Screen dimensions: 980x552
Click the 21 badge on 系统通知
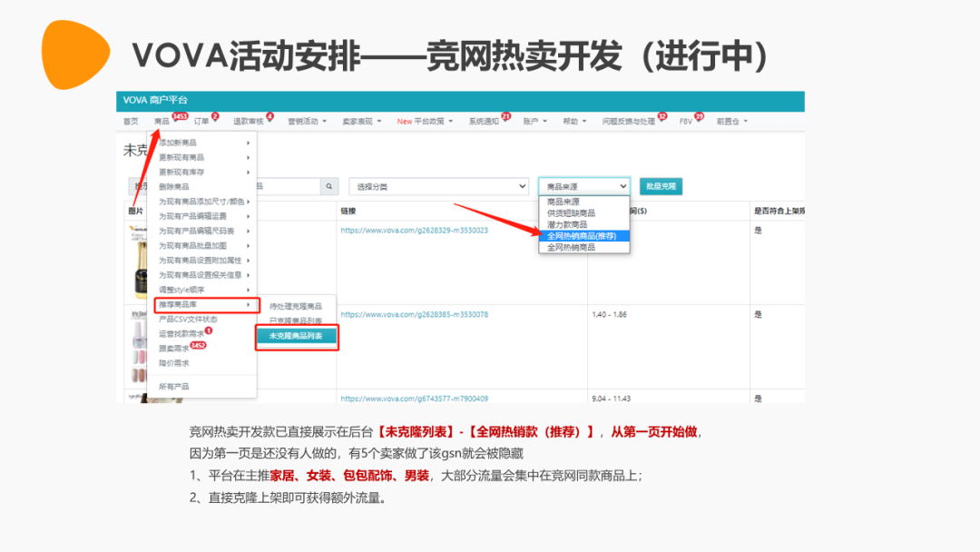click(505, 116)
